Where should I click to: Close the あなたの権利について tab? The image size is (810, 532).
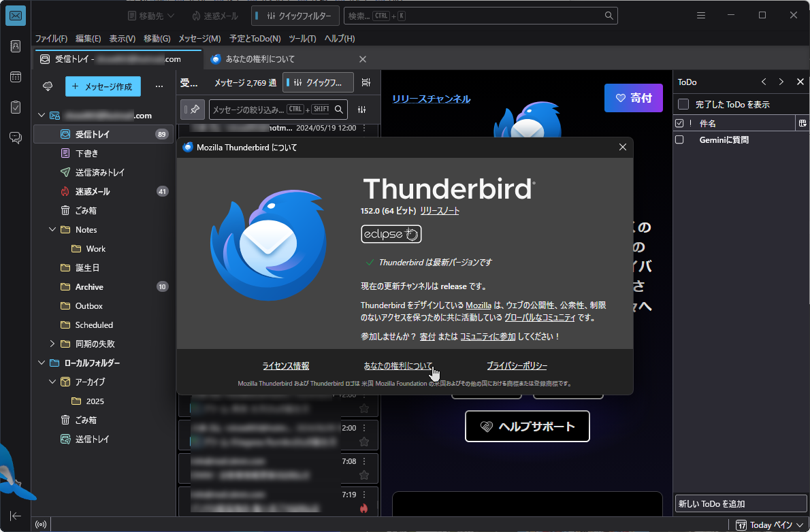(363, 59)
